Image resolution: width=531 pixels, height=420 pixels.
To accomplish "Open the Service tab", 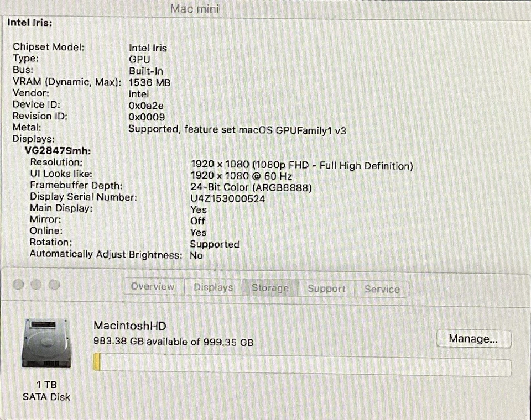I will click(x=382, y=288).
